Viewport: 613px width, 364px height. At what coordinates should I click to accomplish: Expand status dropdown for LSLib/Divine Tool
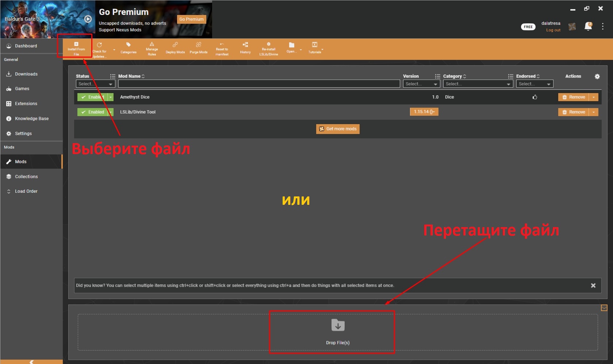pos(111,112)
